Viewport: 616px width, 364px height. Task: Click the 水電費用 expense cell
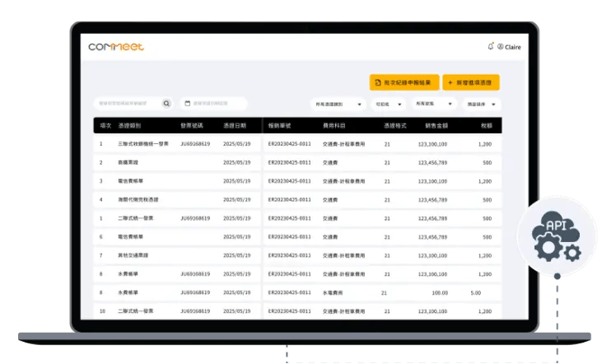[333, 293]
